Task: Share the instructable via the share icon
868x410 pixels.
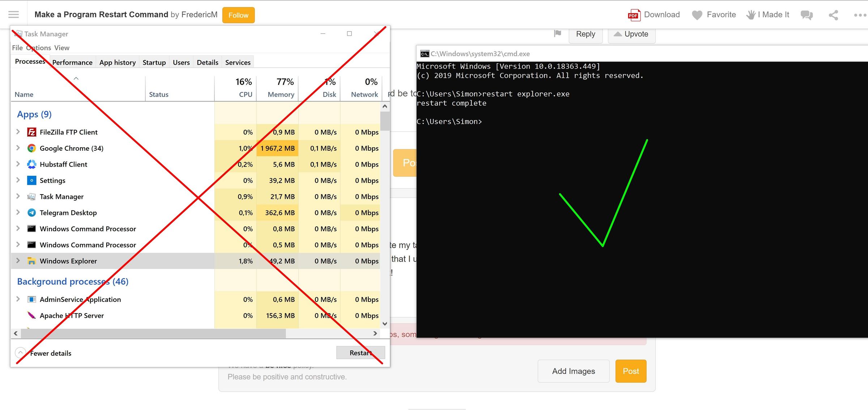Action: pos(833,15)
